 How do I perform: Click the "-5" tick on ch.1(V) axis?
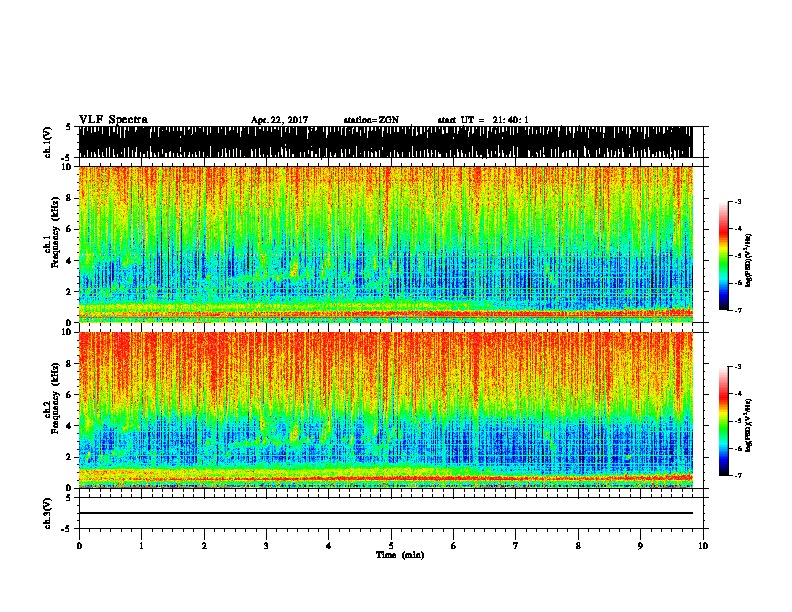click(x=66, y=158)
